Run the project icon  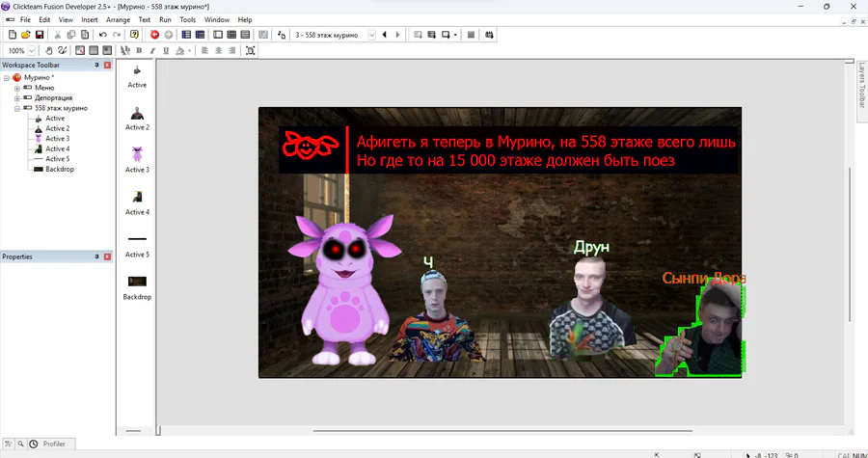click(x=418, y=35)
